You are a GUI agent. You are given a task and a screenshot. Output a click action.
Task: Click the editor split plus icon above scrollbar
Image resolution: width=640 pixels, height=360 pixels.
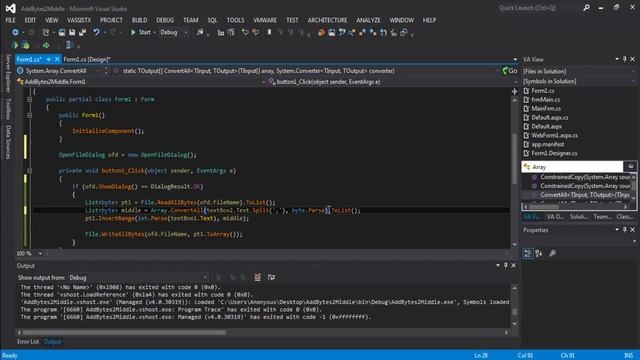click(514, 91)
